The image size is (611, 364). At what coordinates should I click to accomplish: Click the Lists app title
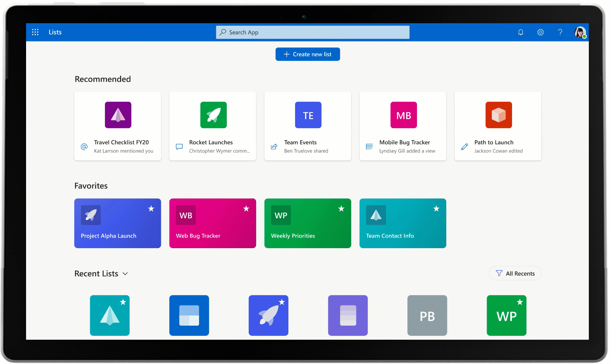pyautogui.click(x=55, y=32)
